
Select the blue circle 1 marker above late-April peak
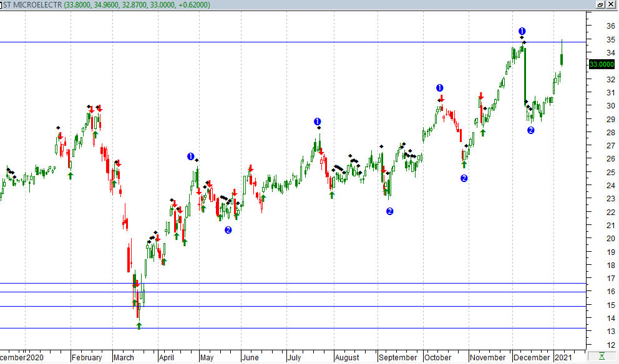[191, 156]
